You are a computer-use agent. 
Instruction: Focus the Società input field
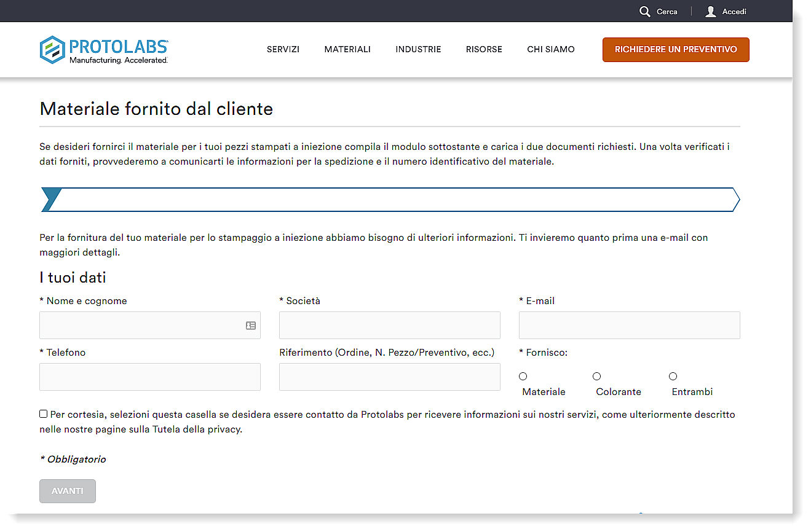(x=390, y=325)
